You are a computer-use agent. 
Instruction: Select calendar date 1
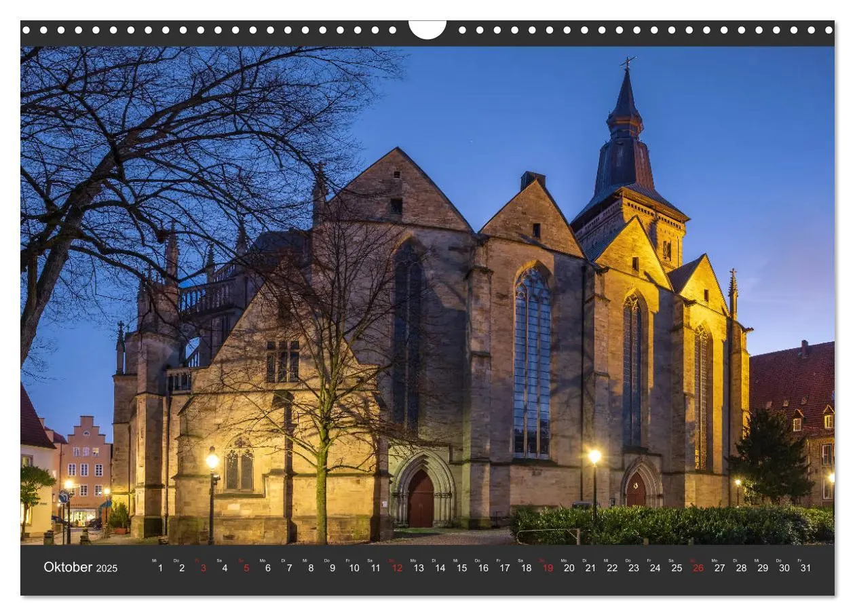[160, 569]
